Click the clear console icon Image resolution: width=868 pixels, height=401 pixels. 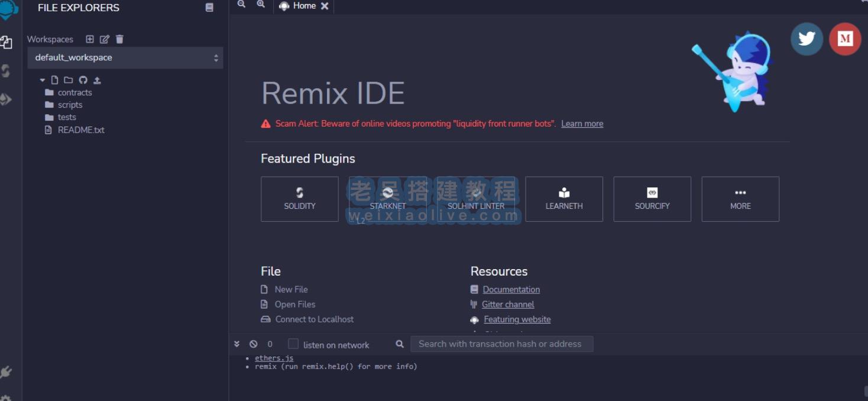(254, 344)
